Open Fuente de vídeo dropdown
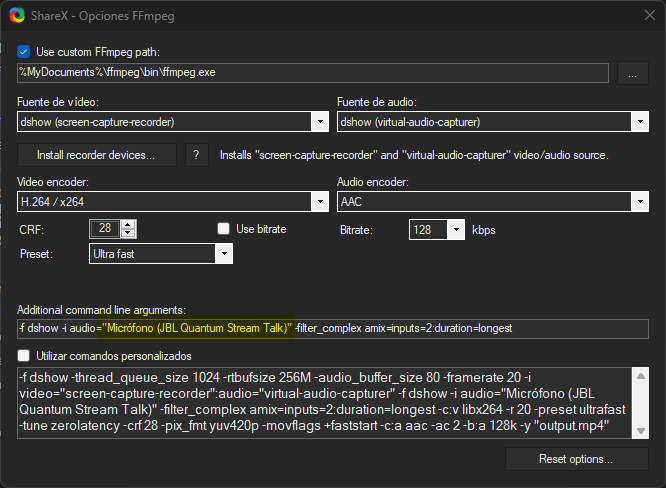666x488 pixels. (x=173, y=122)
